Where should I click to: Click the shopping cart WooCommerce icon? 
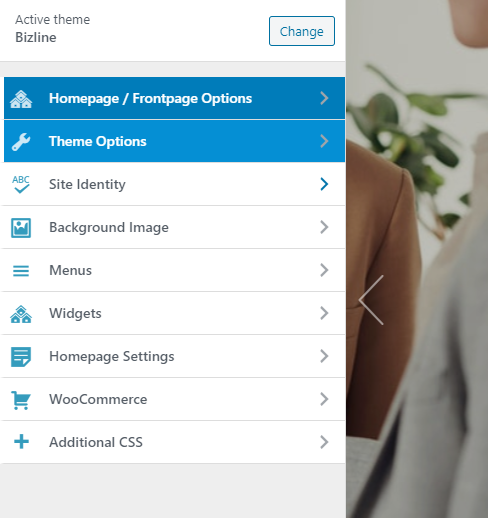[x=21, y=400]
